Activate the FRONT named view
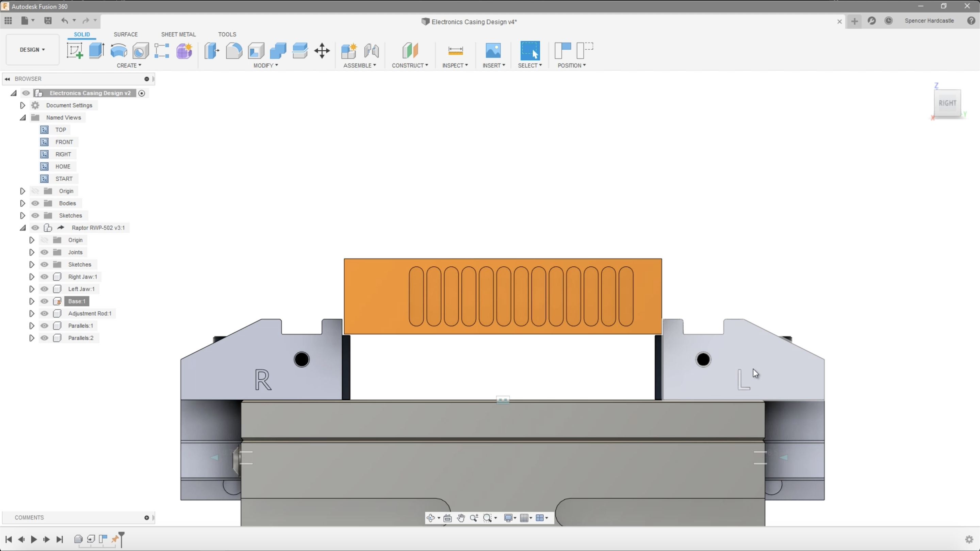Viewport: 980px width, 551px height. coord(64,142)
